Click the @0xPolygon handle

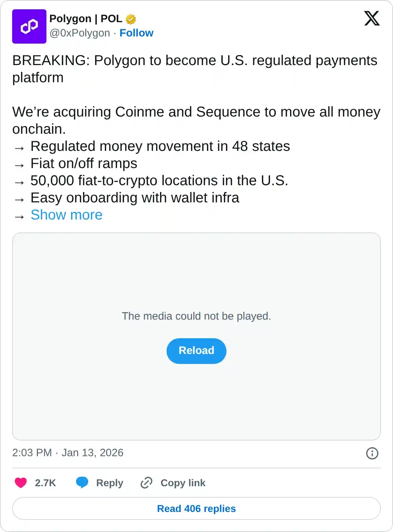pos(79,33)
